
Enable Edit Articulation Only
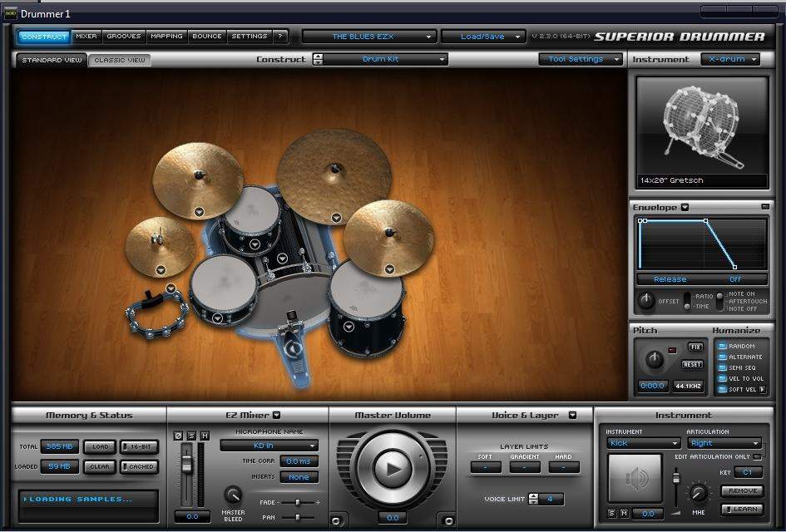coord(758,457)
